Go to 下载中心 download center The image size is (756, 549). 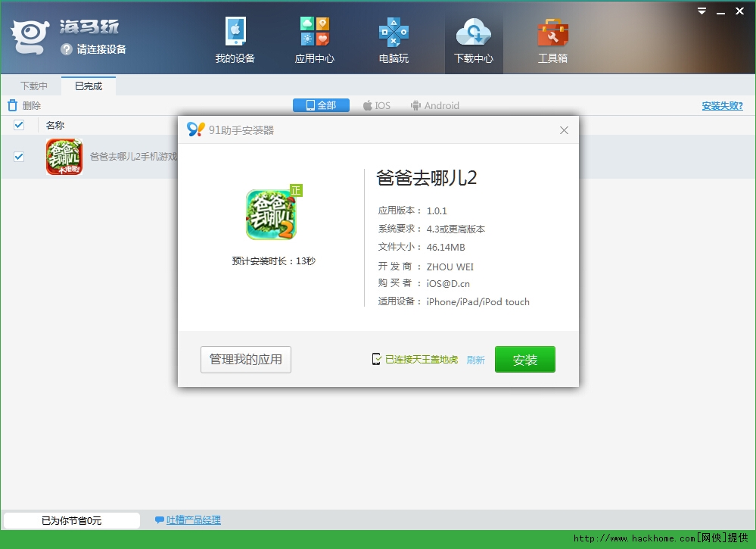tap(474, 40)
